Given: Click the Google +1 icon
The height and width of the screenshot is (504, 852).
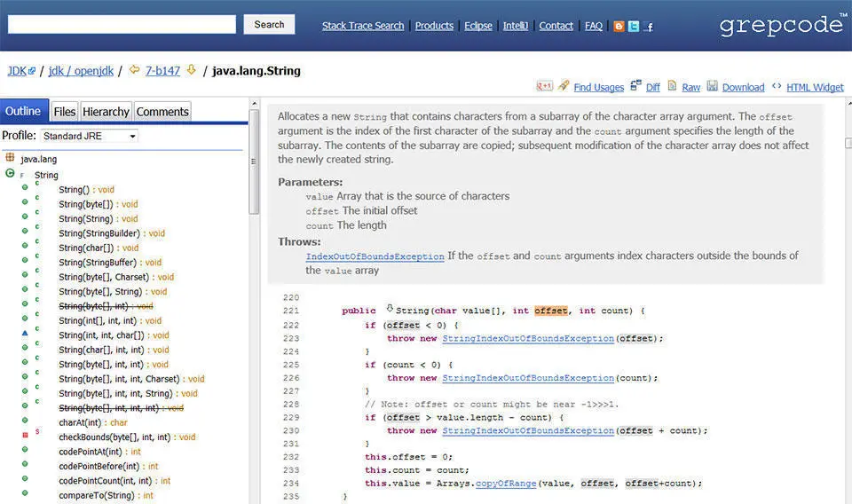Looking at the screenshot, I should (544, 86).
